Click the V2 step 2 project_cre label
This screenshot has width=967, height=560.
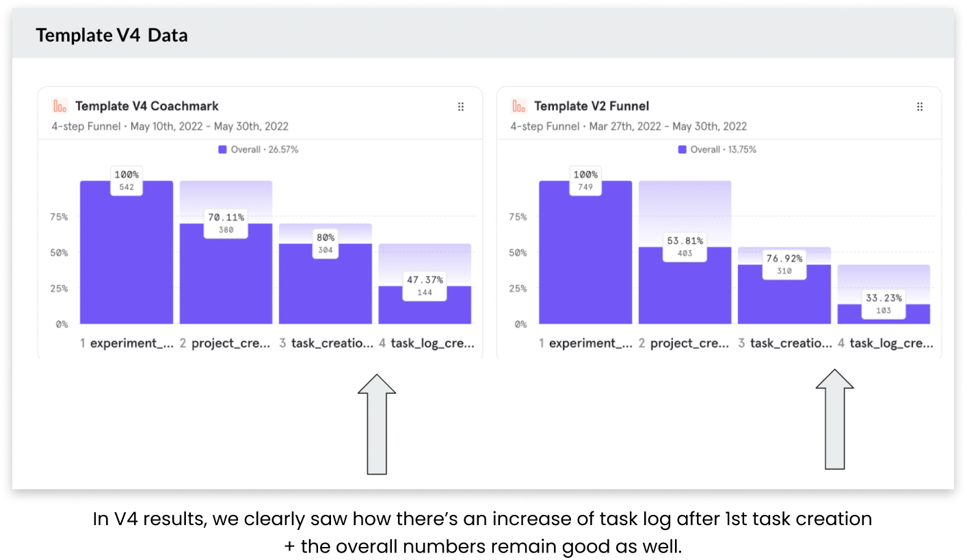684,343
